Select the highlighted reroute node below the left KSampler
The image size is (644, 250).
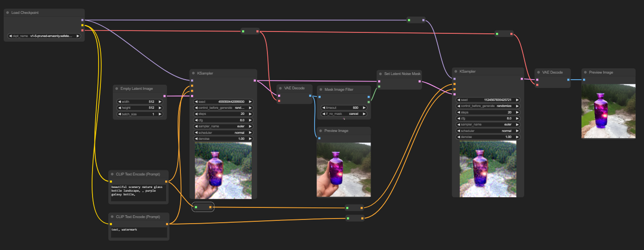tap(203, 207)
